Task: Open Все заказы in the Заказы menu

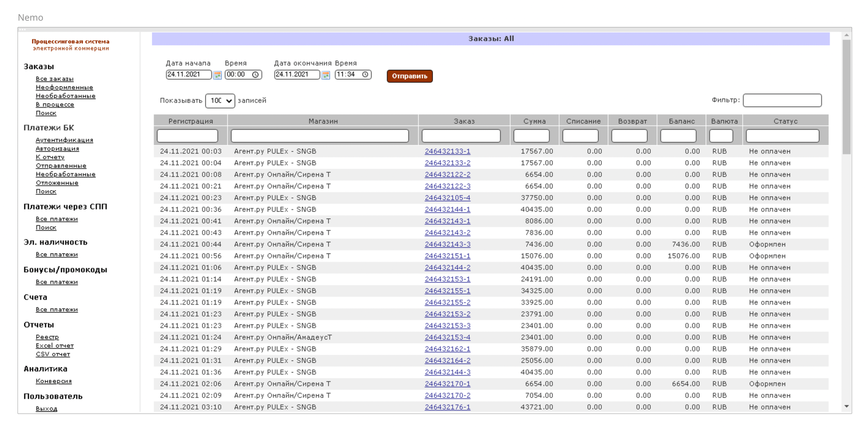Action: [54, 79]
